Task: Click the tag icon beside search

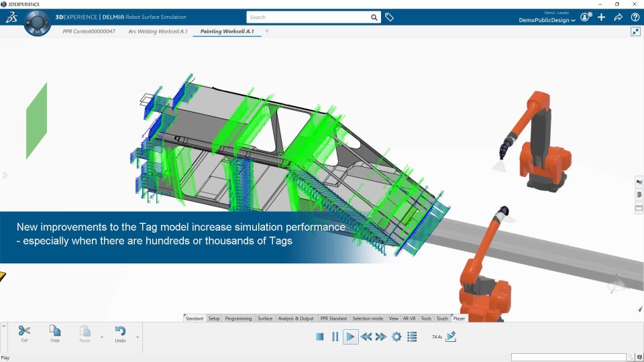Action: click(x=389, y=17)
